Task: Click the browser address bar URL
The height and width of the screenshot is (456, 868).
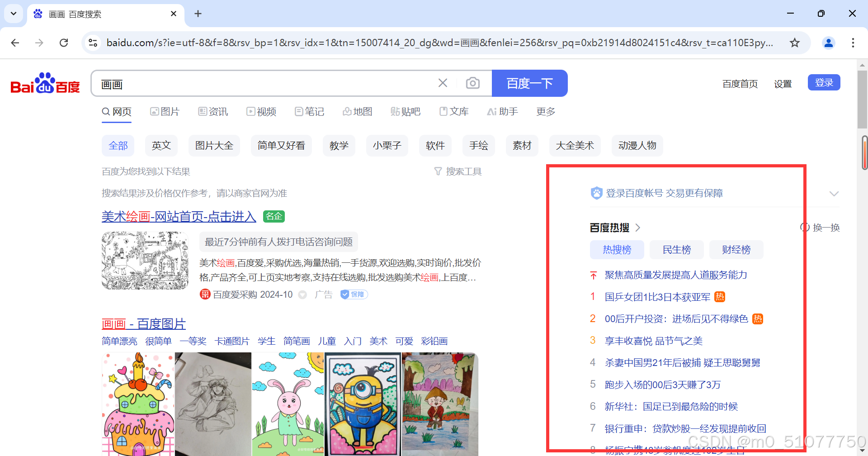Action: [x=439, y=43]
